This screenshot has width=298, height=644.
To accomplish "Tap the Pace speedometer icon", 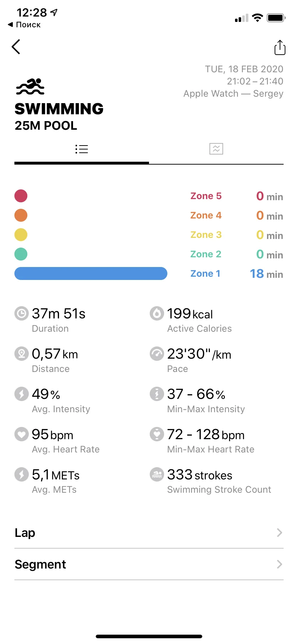I will pyautogui.click(x=157, y=354).
